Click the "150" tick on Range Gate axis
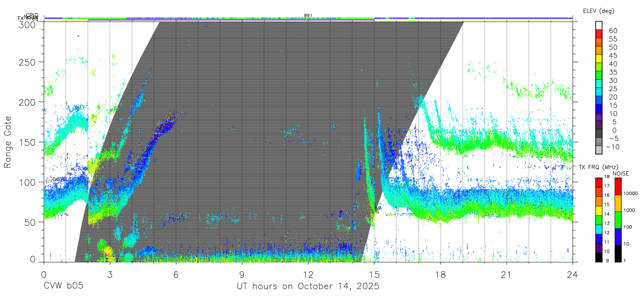Screen dimensions: 644x297 [x=27, y=142]
